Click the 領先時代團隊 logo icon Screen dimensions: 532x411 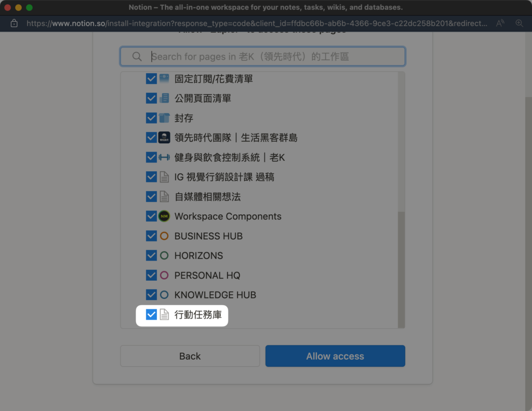pyautogui.click(x=164, y=138)
